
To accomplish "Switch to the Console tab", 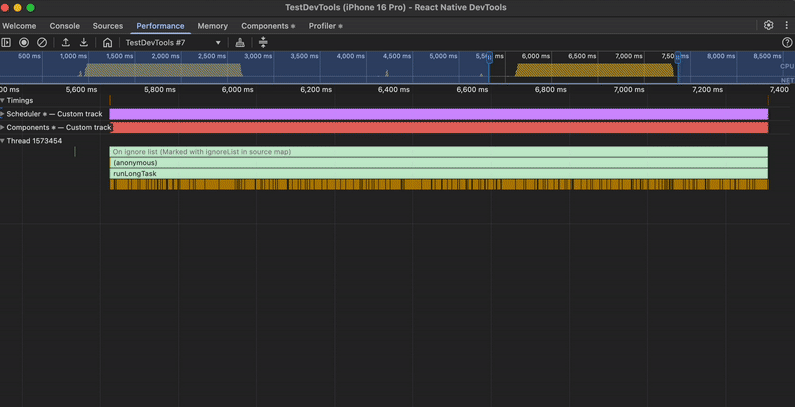I will click(64, 26).
